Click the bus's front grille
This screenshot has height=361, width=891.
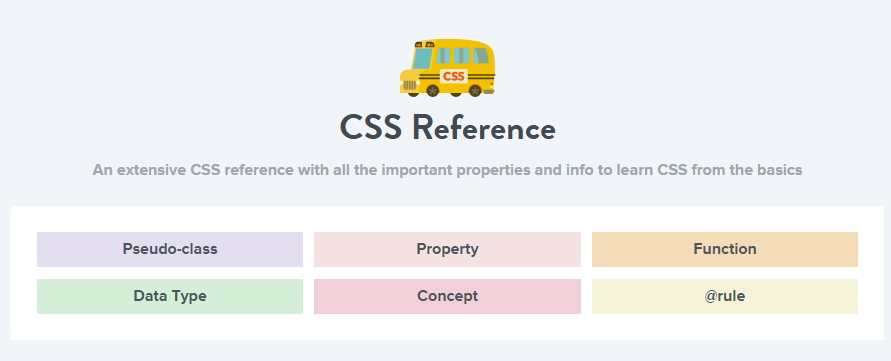409,85
